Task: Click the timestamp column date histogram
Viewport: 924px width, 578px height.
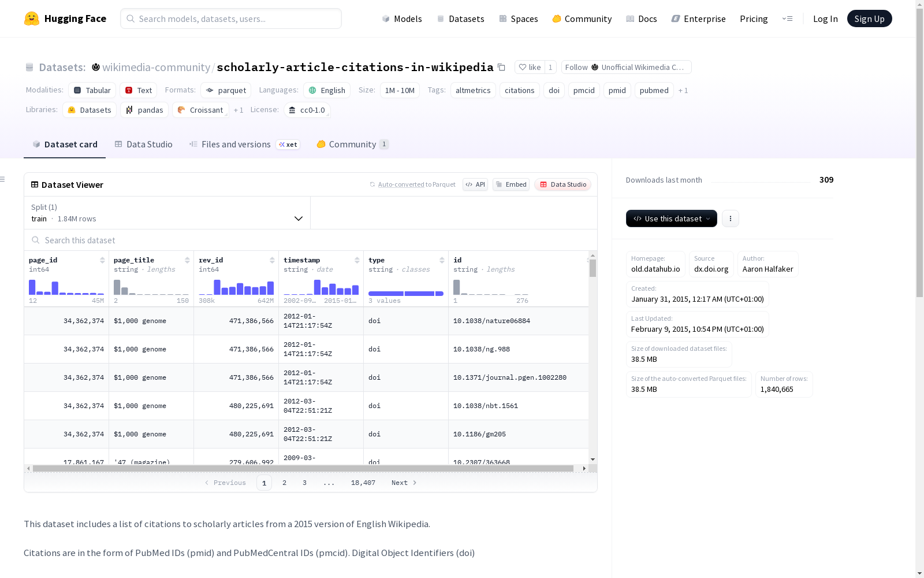Action: point(321,287)
